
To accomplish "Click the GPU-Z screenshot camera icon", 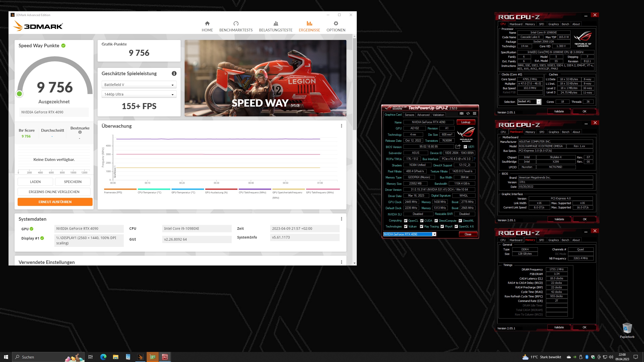I will point(461,114).
